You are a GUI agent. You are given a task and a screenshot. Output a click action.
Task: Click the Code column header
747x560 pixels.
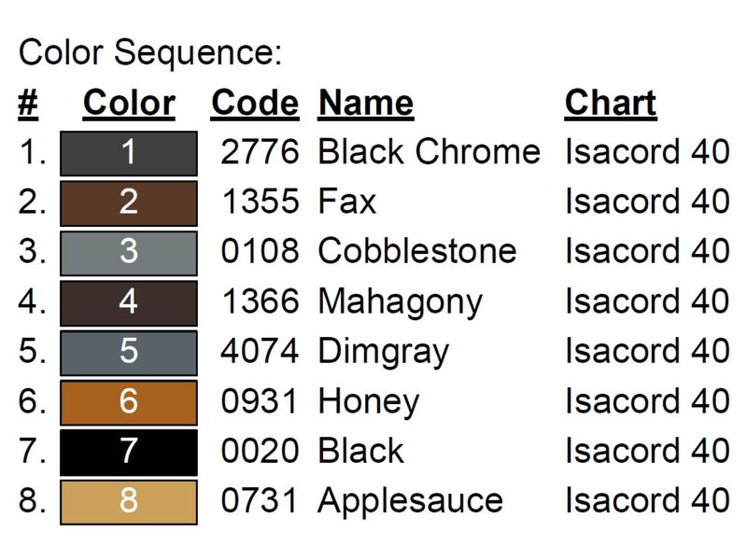pyautogui.click(x=255, y=103)
